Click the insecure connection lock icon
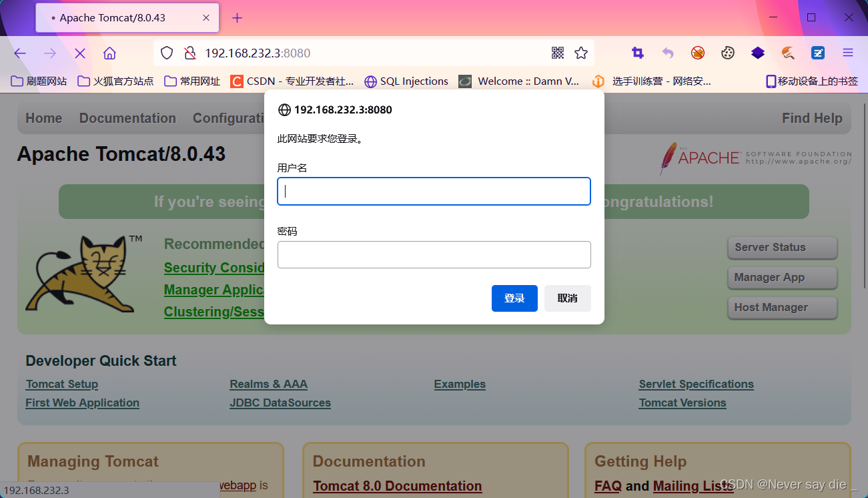The image size is (868, 498). tap(189, 53)
